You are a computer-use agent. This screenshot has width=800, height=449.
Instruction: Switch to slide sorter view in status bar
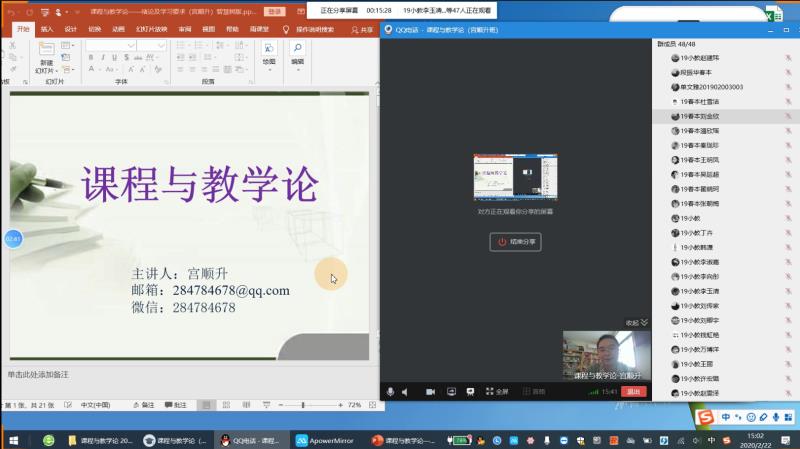click(225, 405)
